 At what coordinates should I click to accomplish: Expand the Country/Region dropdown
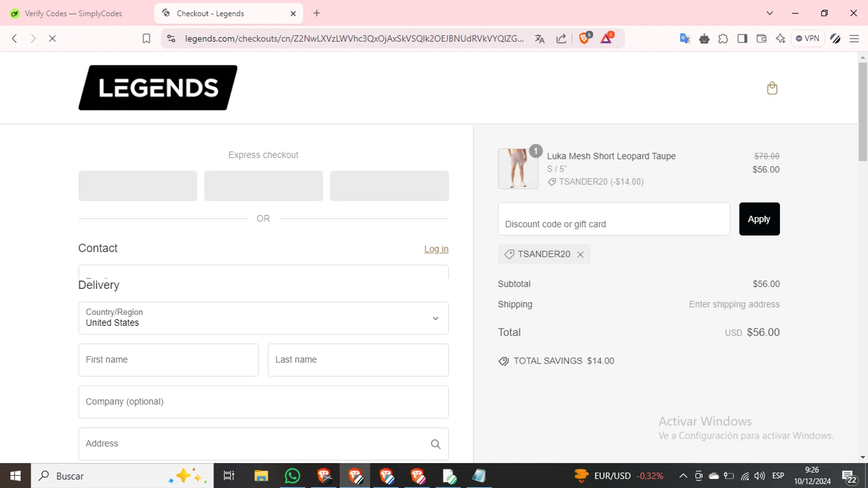point(263,318)
